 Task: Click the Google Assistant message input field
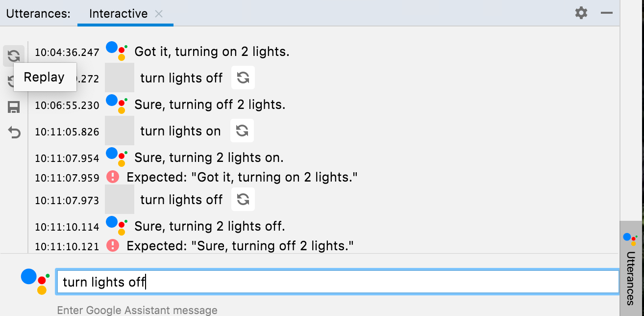(338, 281)
